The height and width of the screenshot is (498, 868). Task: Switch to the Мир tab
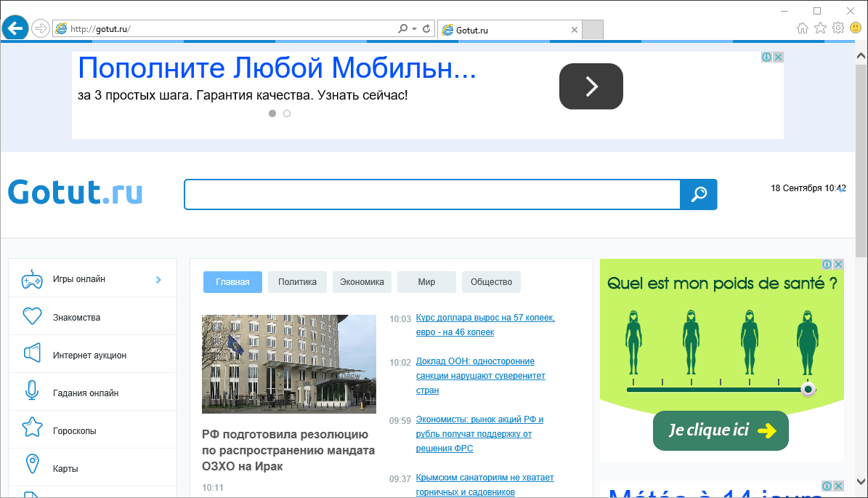426,282
